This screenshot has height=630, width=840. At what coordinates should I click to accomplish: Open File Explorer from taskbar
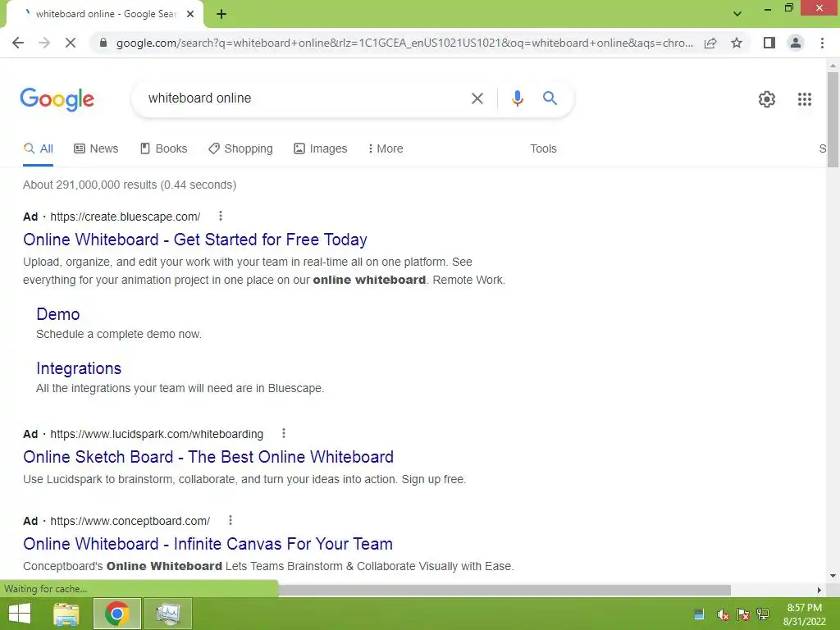pos(66,614)
